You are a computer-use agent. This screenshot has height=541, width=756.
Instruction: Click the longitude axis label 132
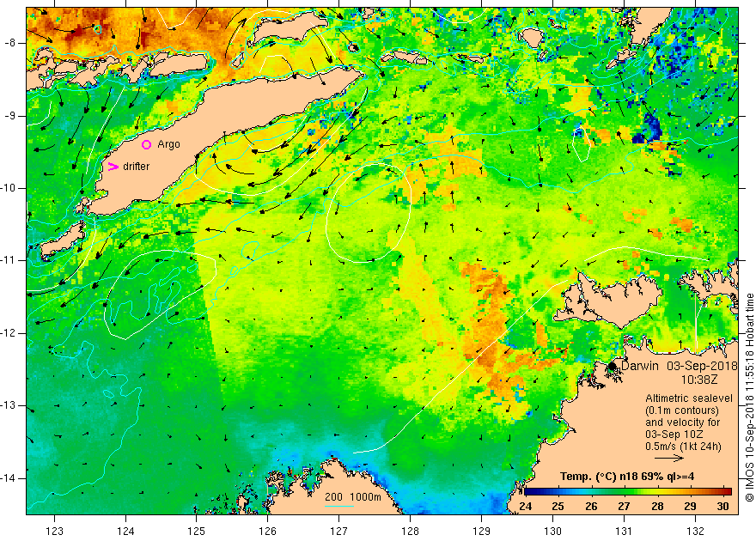695,531
